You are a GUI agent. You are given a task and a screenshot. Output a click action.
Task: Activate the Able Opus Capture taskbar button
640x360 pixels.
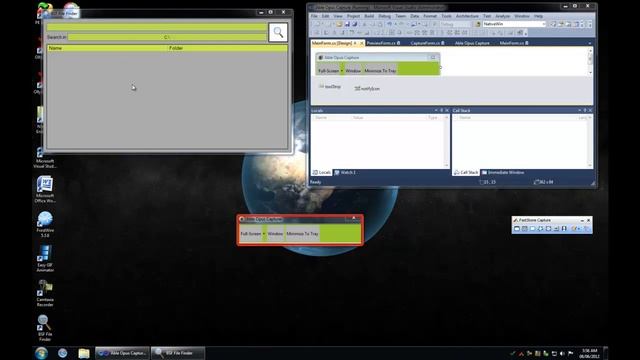click(122, 353)
